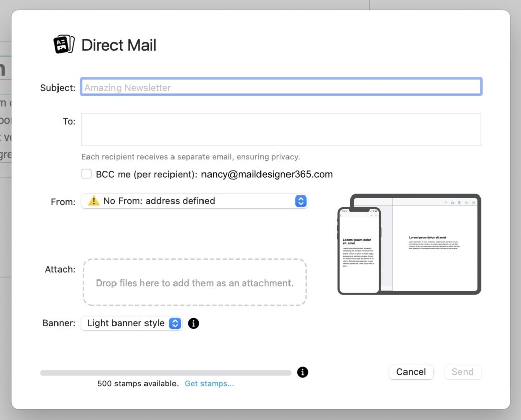Click the 'Subject:' label

58,88
